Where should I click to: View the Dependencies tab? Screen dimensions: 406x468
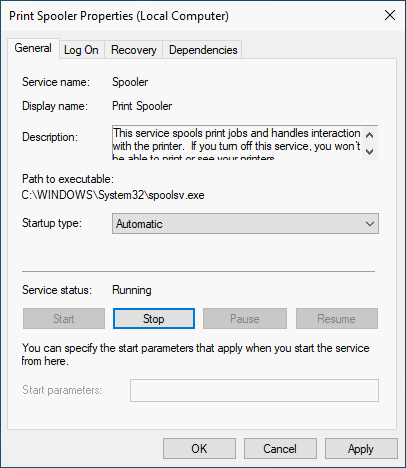(x=203, y=50)
